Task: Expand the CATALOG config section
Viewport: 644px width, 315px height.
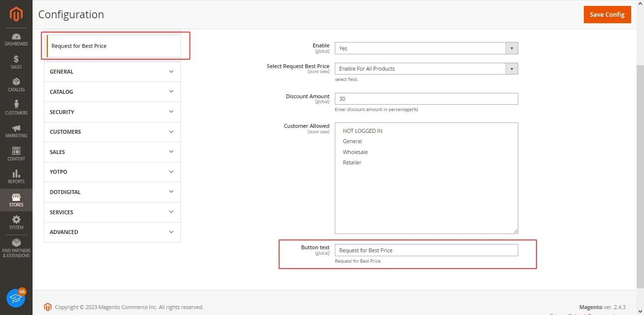Action: tap(112, 92)
